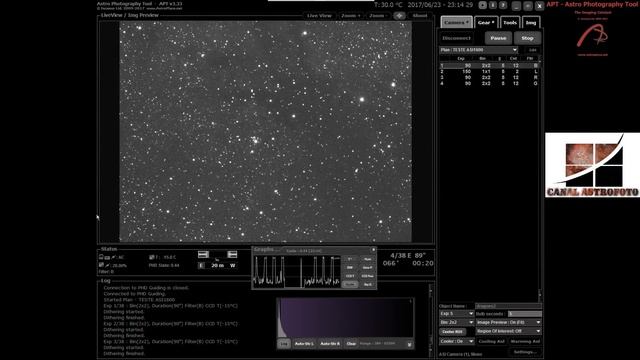This screenshot has width=640, height=360.
Task: Open the Bin 2x2 dropdown
Action: pos(456,322)
